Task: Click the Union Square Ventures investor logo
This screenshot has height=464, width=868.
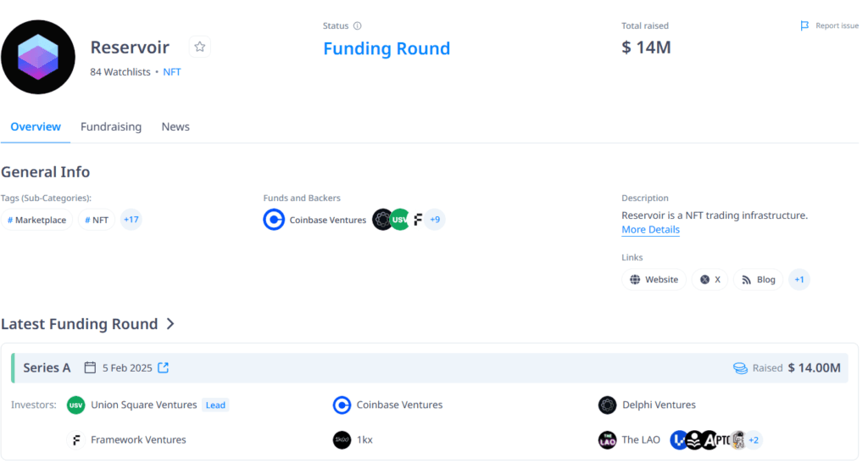Action: [x=76, y=405]
